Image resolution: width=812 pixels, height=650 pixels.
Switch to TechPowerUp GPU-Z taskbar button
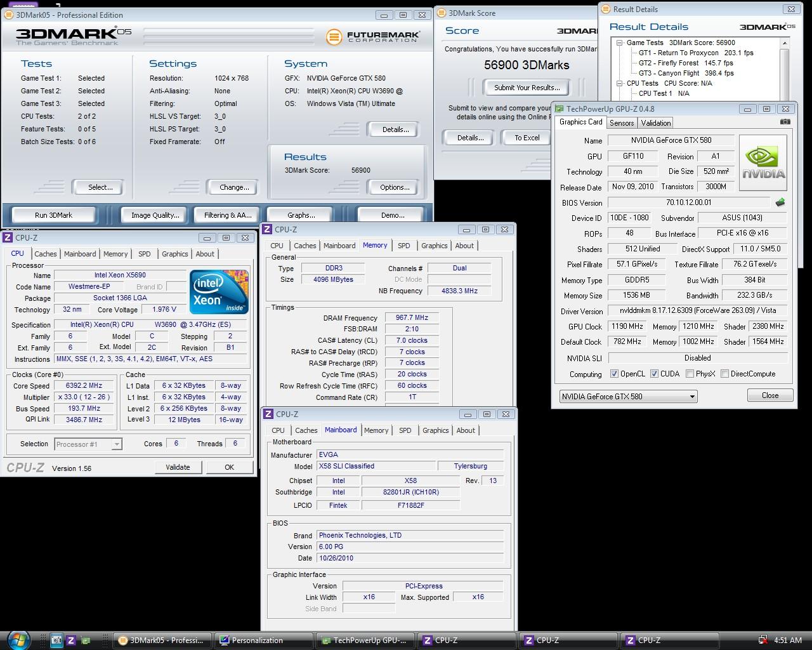(365, 640)
